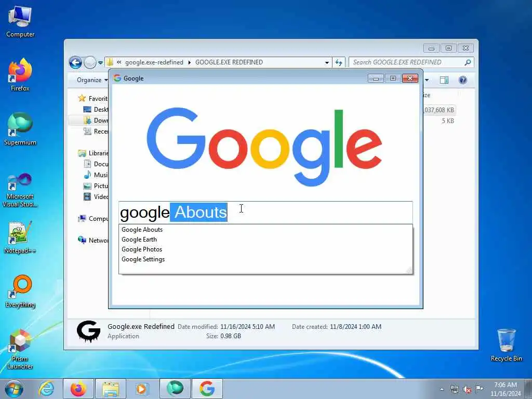Open Recent Places in Explorer sidebar
The width and height of the screenshot is (532, 399).
pyautogui.click(x=96, y=131)
